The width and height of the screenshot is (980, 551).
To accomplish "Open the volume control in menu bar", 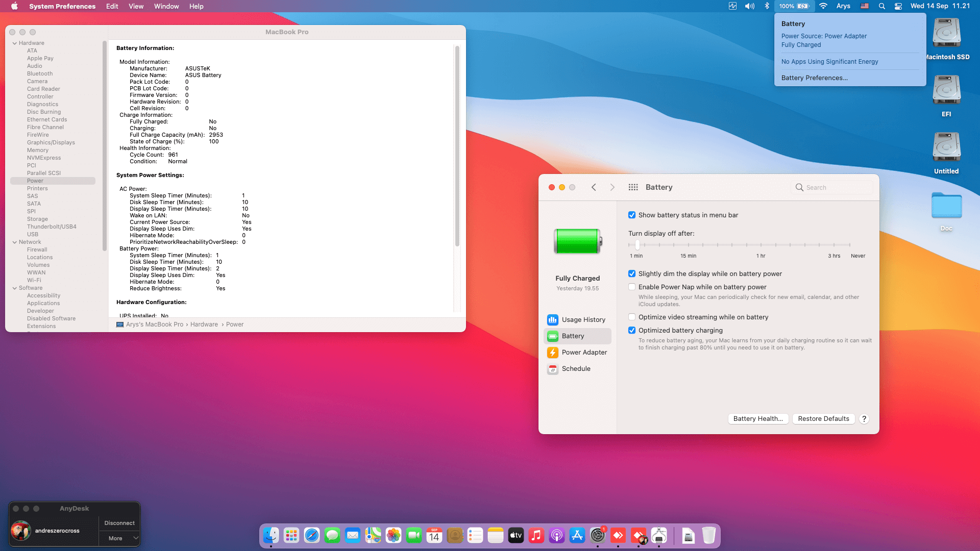I will (749, 6).
